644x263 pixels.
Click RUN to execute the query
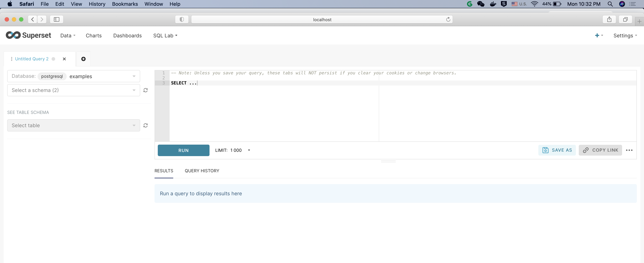[x=183, y=150]
